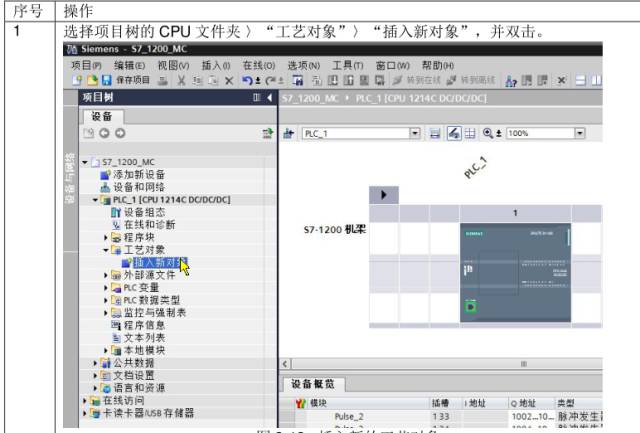Open the 编辑(E) menu
Screen dimensions: 640x433
click(129, 66)
